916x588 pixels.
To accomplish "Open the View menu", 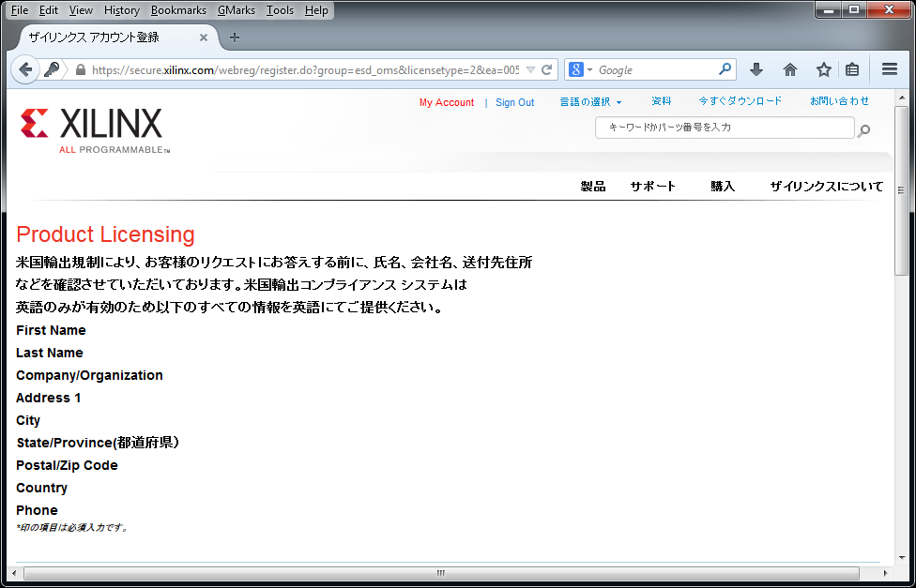I will pyautogui.click(x=81, y=10).
